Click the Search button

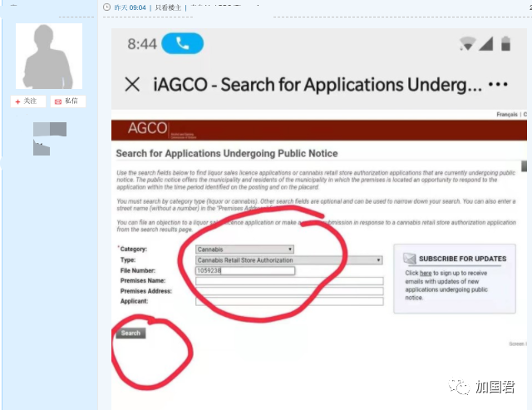click(x=131, y=333)
